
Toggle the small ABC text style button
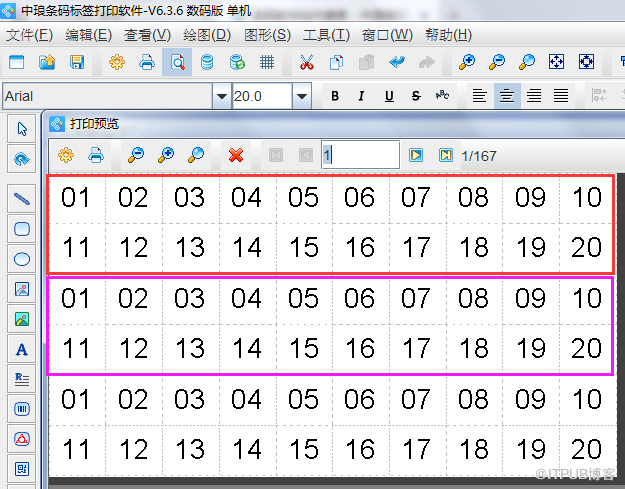pos(442,96)
